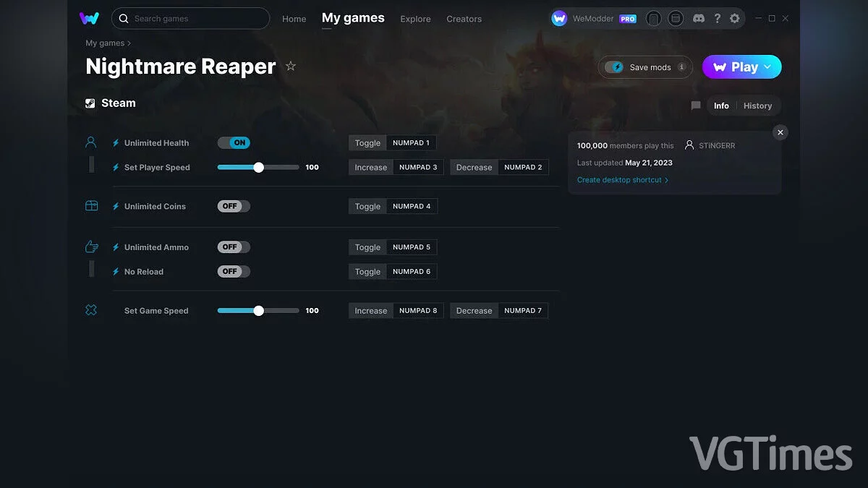Click the Weapons thumbs-up category icon
Screen dimensions: 868x488
pyautogui.click(x=91, y=247)
